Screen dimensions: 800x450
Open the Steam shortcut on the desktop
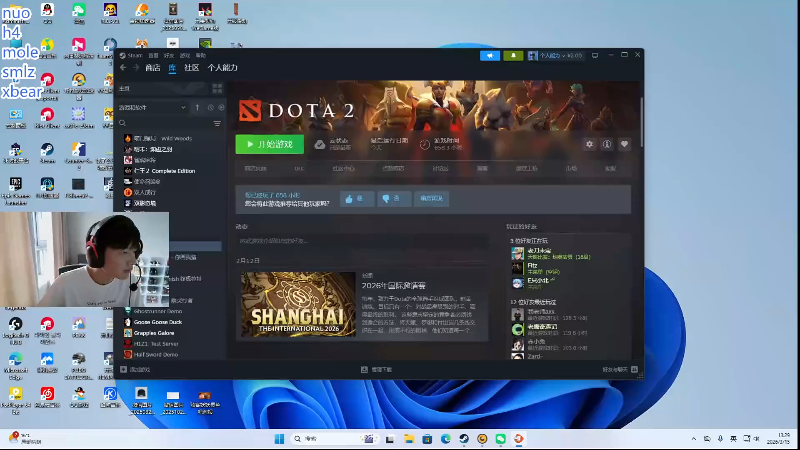(47, 153)
